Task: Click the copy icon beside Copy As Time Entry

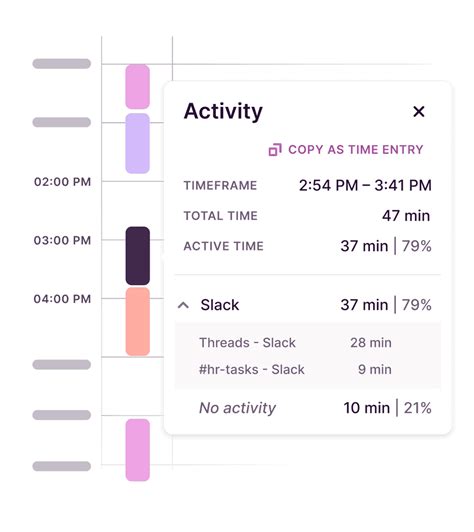Action: click(275, 150)
